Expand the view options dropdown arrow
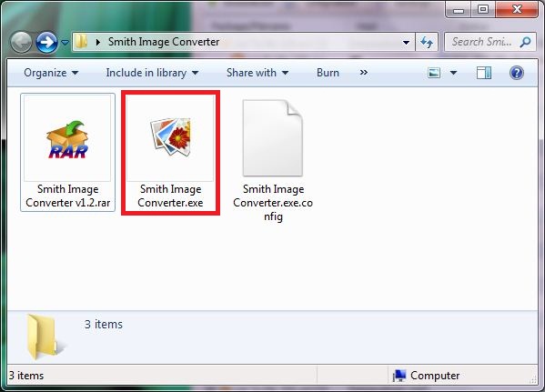 click(453, 73)
